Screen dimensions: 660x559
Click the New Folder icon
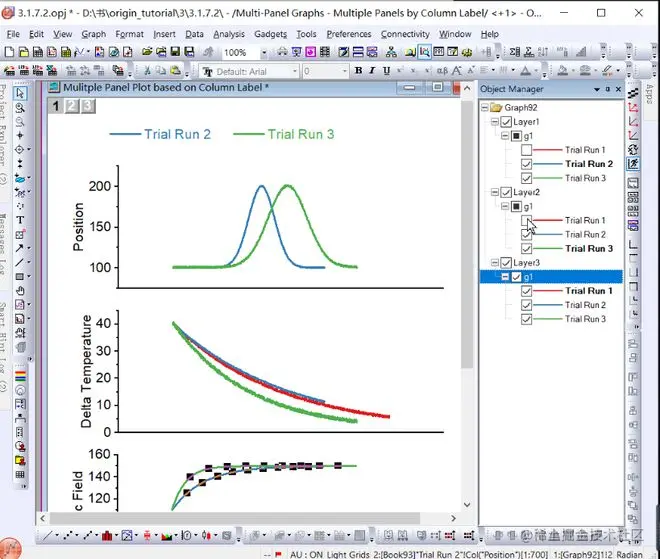pyautogui.click(x=24, y=52)
